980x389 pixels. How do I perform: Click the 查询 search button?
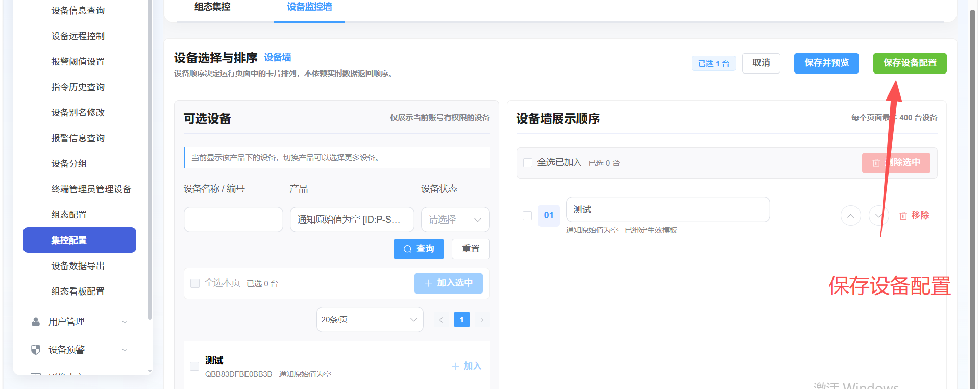point(419,249)
